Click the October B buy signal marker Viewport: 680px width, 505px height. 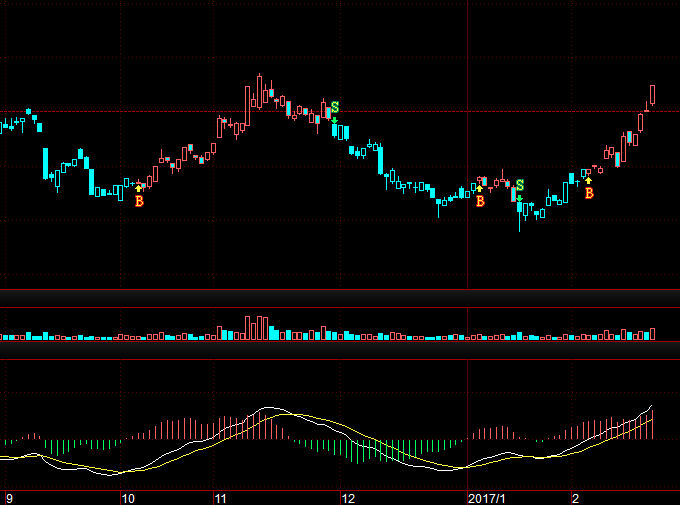tap(139, 201)
